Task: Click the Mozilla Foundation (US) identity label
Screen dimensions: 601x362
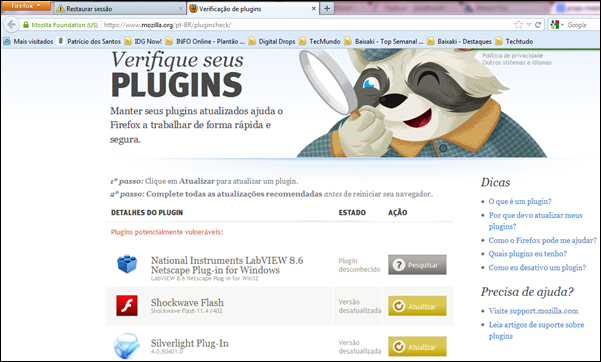Action: click(65, 25)
